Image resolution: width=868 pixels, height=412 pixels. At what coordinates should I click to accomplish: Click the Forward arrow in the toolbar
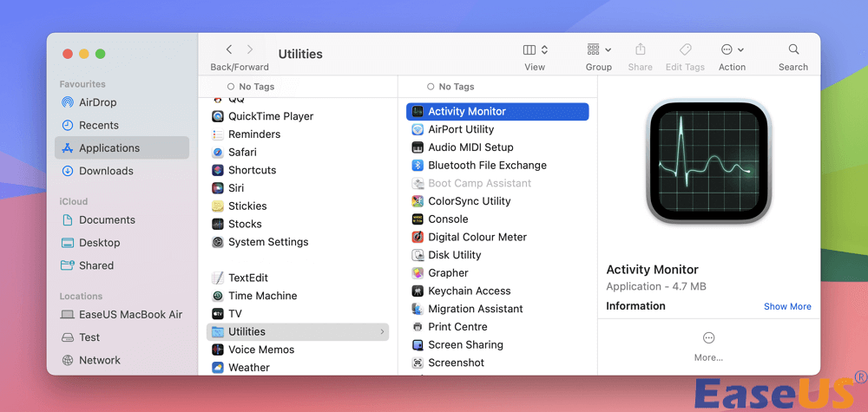[x=250, y=49]
